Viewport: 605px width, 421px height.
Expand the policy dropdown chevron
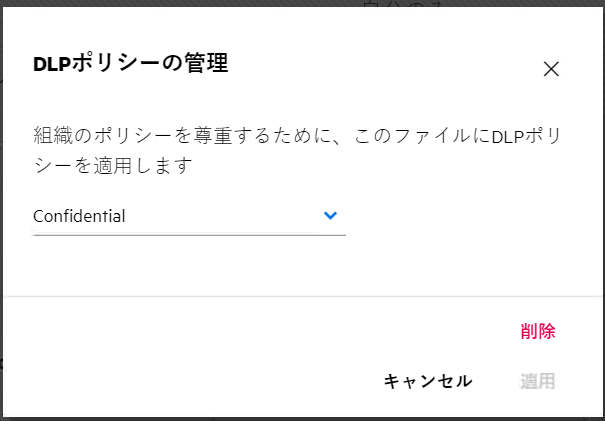[x=331, y=215]
